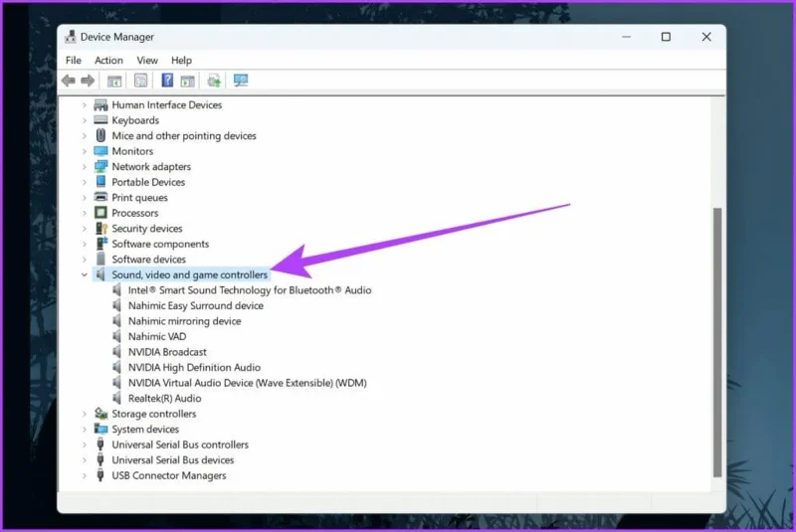Select NVIDIA Virtual Audio Device (Wave Extensible)
Screen dimensions: 796x532
(x=247, y=383)
